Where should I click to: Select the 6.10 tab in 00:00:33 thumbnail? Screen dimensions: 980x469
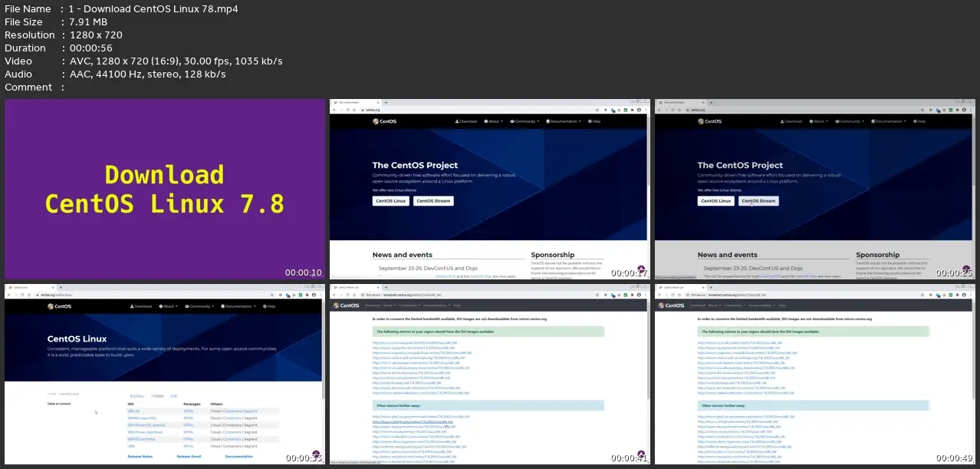pyautogui.click(x=173, y=396)
